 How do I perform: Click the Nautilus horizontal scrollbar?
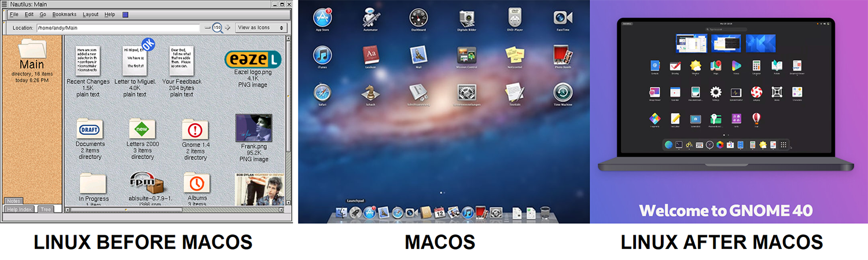175,210
